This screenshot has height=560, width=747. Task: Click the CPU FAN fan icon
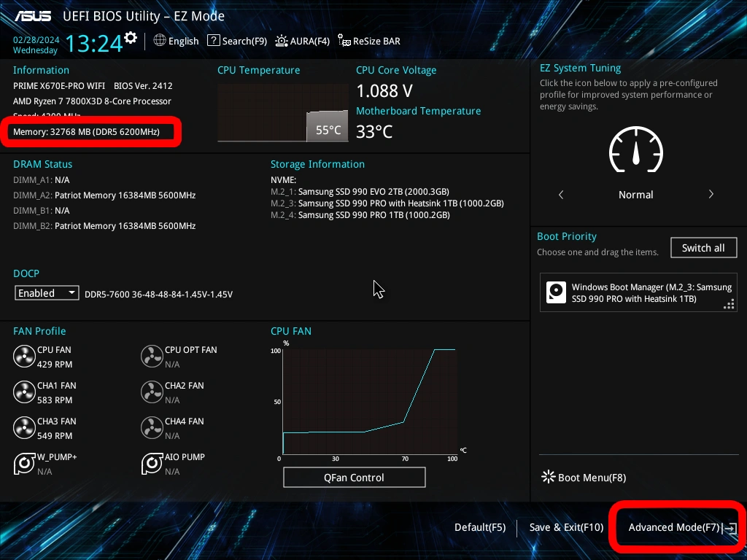click(24, 356)
